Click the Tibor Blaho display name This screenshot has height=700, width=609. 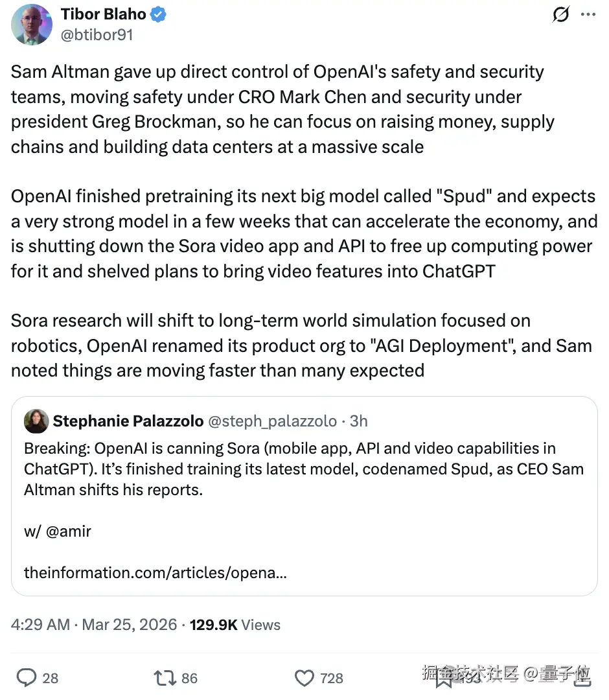(x=103, y=15)
